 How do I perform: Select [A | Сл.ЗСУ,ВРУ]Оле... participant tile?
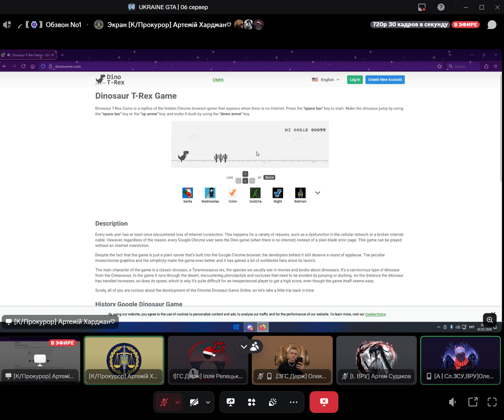click(x=460, y=360)
